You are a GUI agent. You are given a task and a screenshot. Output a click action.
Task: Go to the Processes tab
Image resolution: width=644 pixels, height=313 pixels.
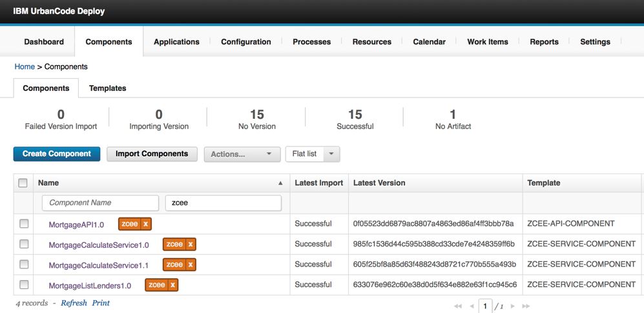point(312,42)
